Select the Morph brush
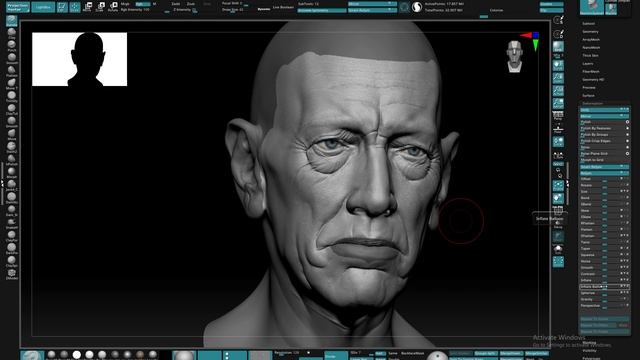 11,172
